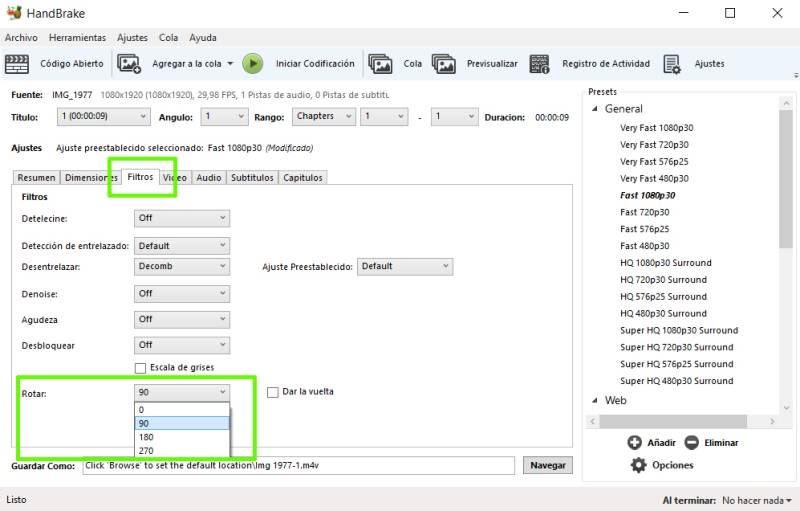Click the Navegar browse button
Image resolution: width=800 pixels, height=511 pixels.
click(547, 466)
